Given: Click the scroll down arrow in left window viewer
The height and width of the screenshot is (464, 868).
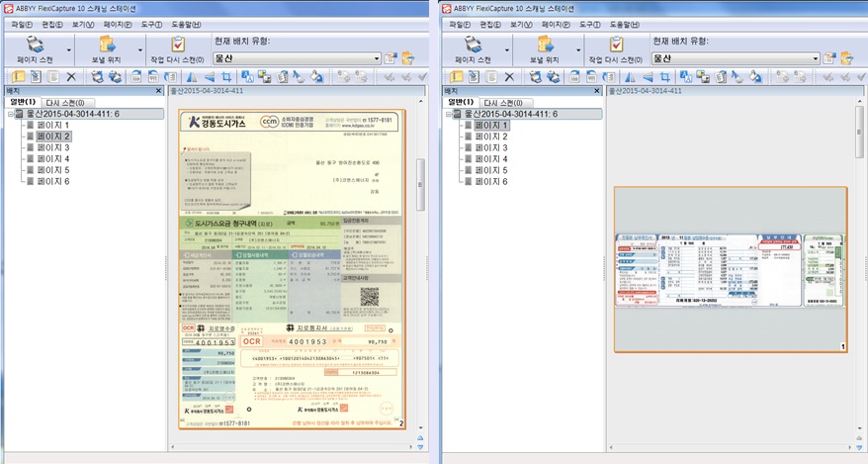Looking at the screenshot, I should (421, 428).
